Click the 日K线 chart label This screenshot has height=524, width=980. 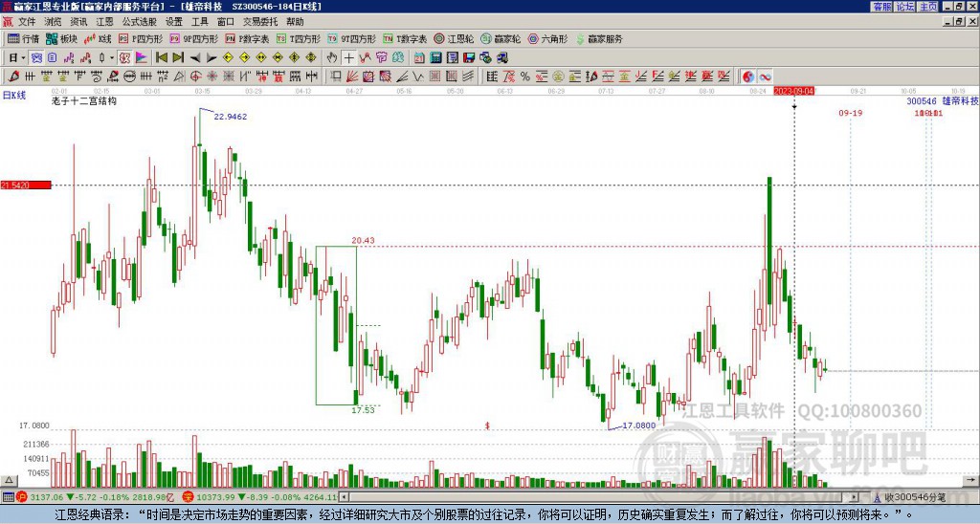[14, 96]
